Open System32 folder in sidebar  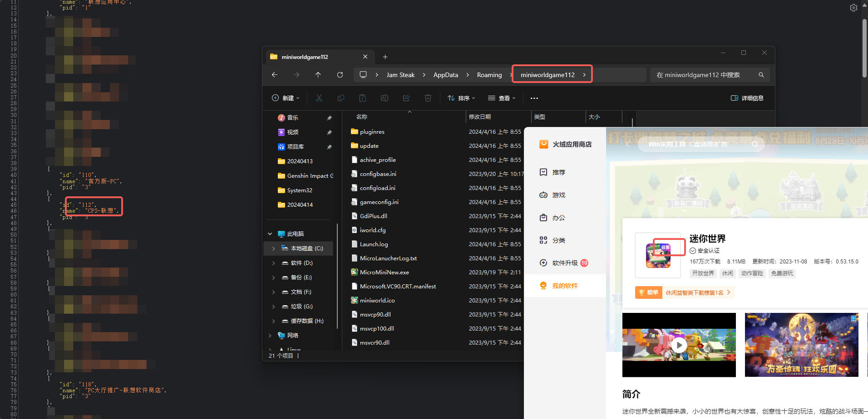[x=295, y=190]
